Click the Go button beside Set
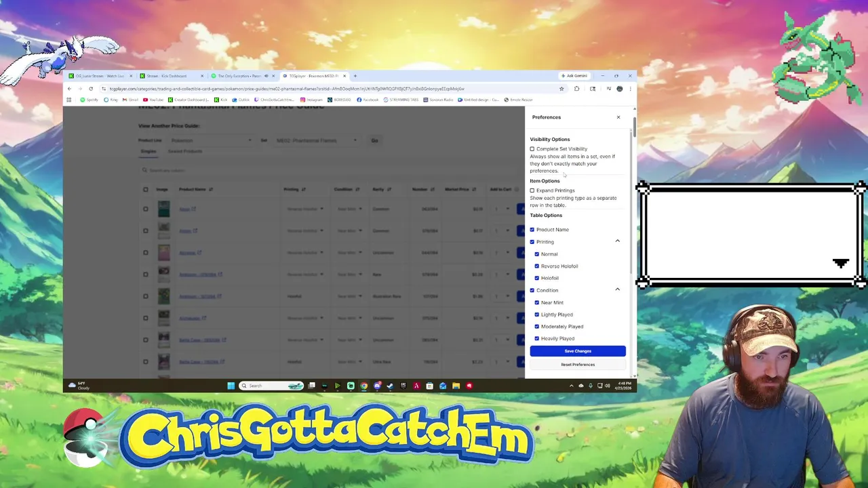 374,140
